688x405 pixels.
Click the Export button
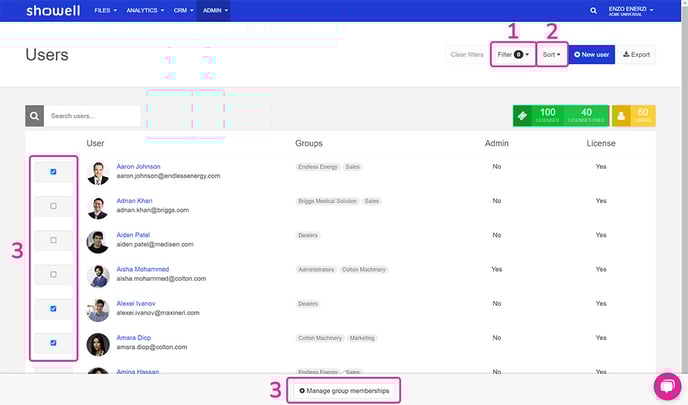[637, 54]
